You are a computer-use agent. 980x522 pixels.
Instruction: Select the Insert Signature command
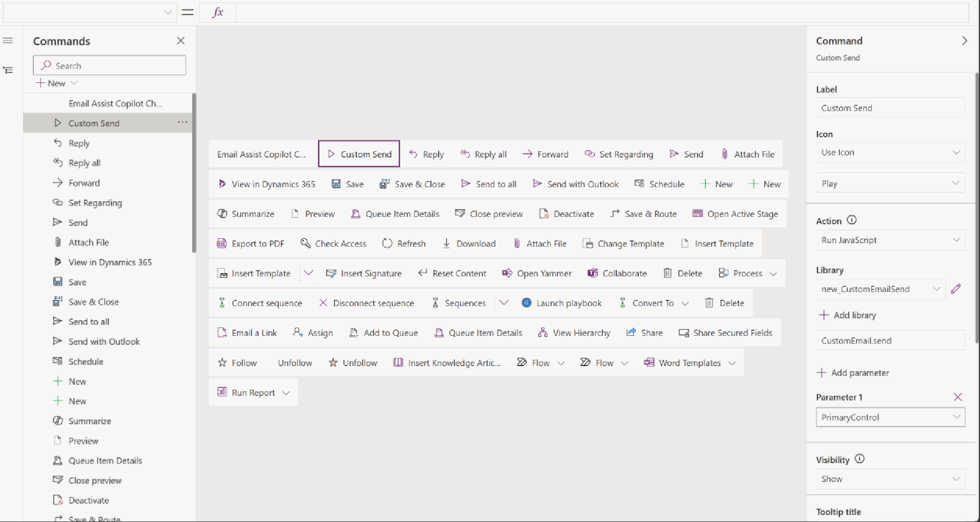[364, 273]
